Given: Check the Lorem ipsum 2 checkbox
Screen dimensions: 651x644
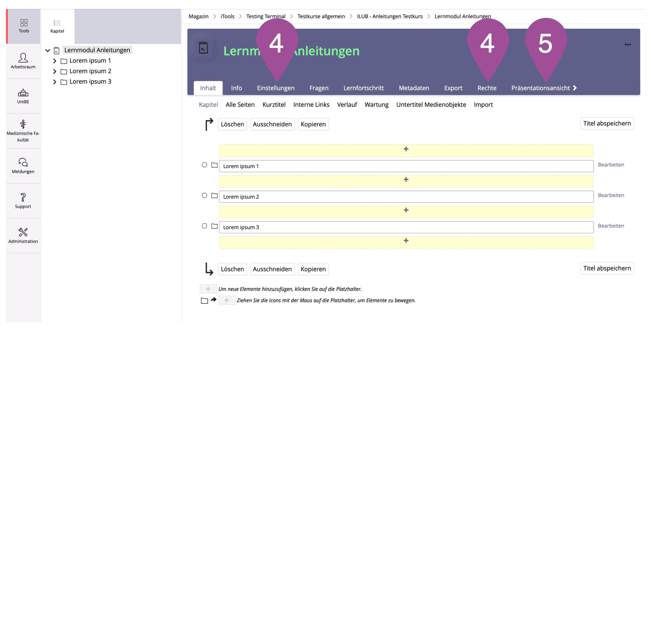Looking at the screenshot, I should pos(204,196).
